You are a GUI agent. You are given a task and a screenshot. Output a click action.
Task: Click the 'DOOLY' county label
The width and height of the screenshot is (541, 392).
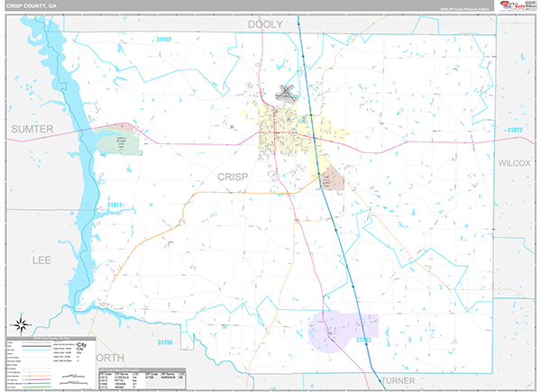(x=265, y=24)
